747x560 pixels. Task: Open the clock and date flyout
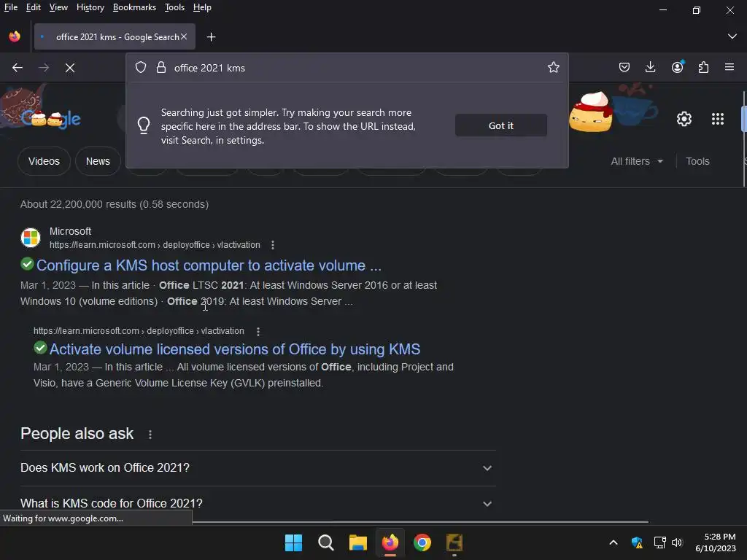716,542
